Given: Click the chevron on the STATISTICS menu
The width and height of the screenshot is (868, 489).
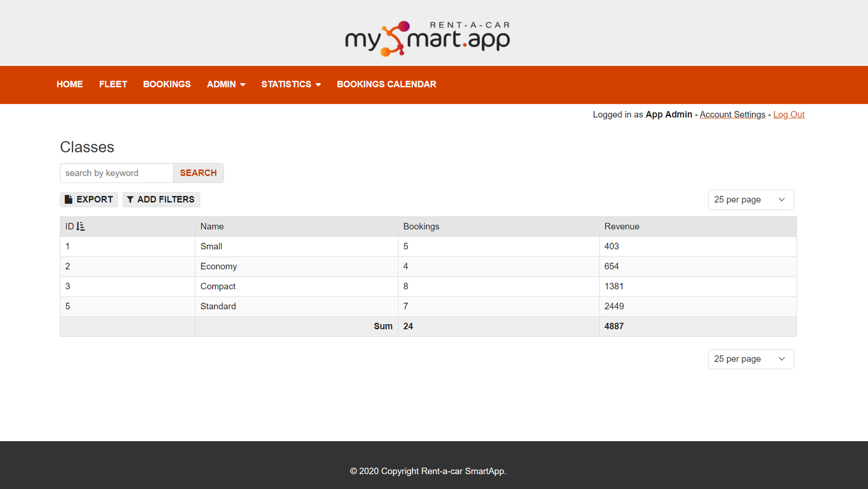Looking at the screenshot, I should point(318,84).
